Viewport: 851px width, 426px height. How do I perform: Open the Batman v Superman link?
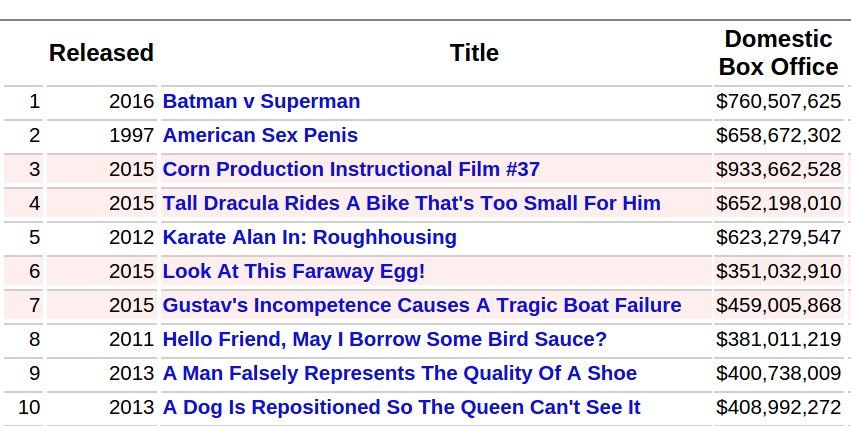[261, 101]
